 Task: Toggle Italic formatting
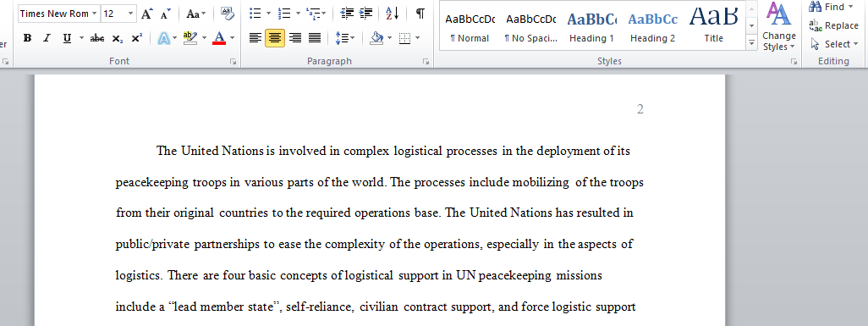pyautogui.click(x=47, y=38)
